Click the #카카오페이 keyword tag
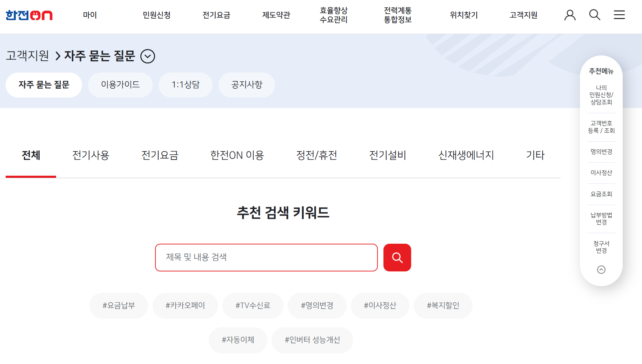This screenshot has height=364, width=642. (185, 305)
